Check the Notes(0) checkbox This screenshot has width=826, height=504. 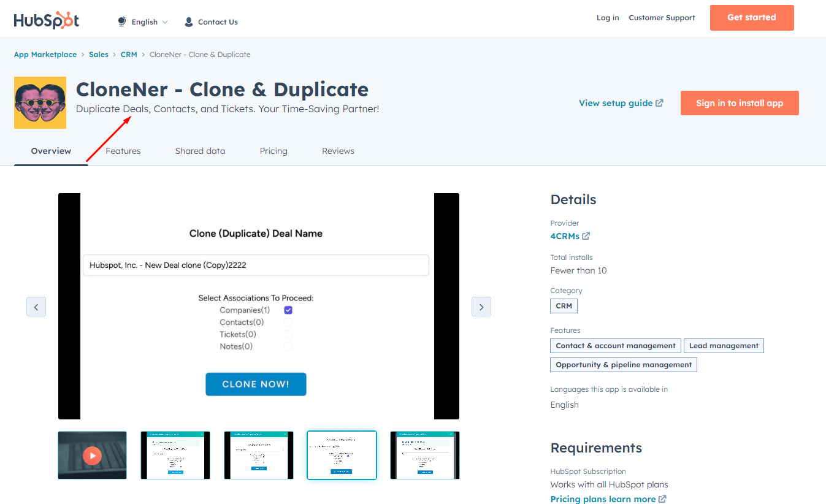tap(288, 346)
